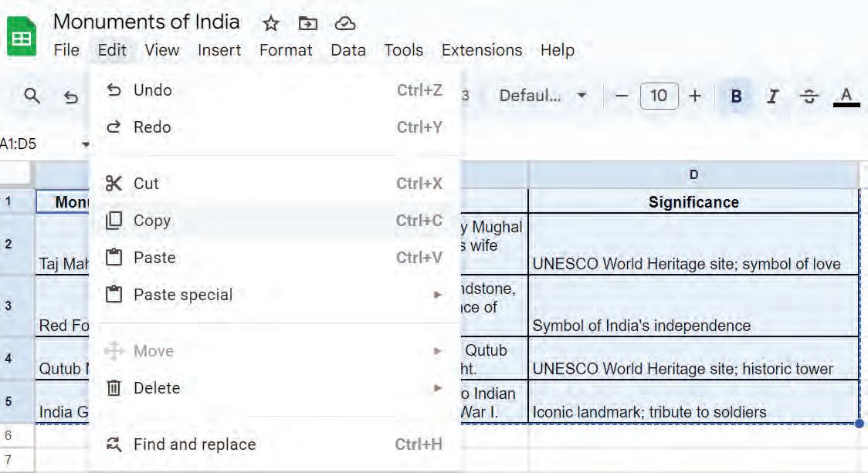Image resolution: width=868 pixels, height=473 pixels.
Task: Open the text color picker
Action: click(846, 96)
